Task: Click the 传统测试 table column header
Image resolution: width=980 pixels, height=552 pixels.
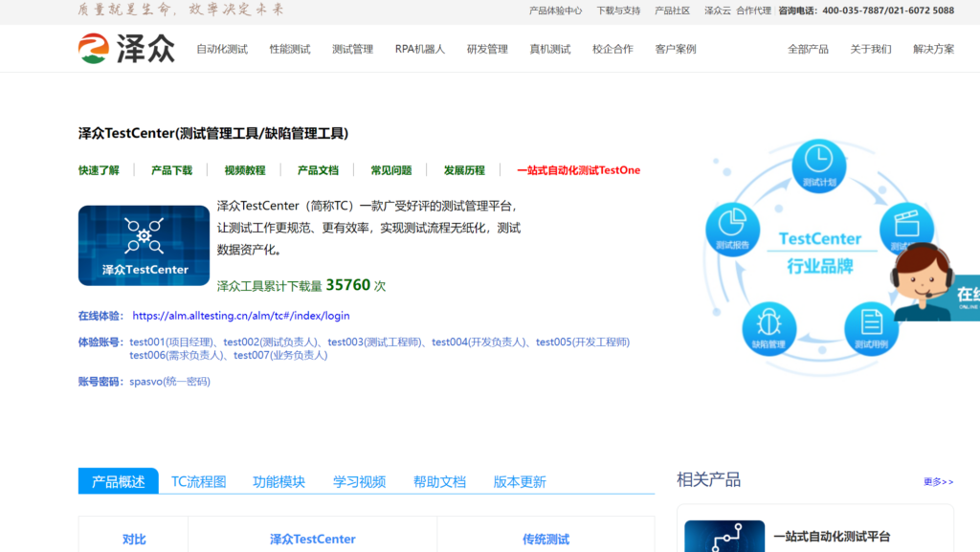Action: pyautogui.click(x=546, y=539)
